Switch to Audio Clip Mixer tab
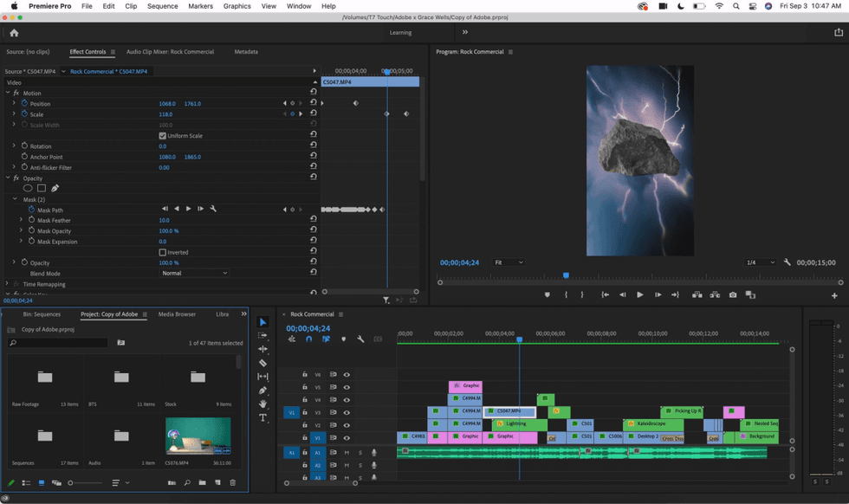The height and width of the screenshot is (504, 849). point(170,52)
